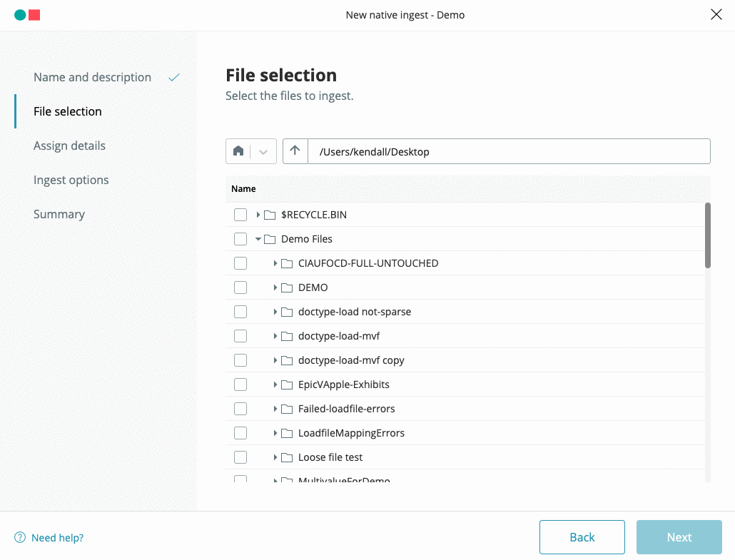Open the home location dropdown chevron
Image resolution: width=735 pixels, height=560 pixels.
[263, 152]
